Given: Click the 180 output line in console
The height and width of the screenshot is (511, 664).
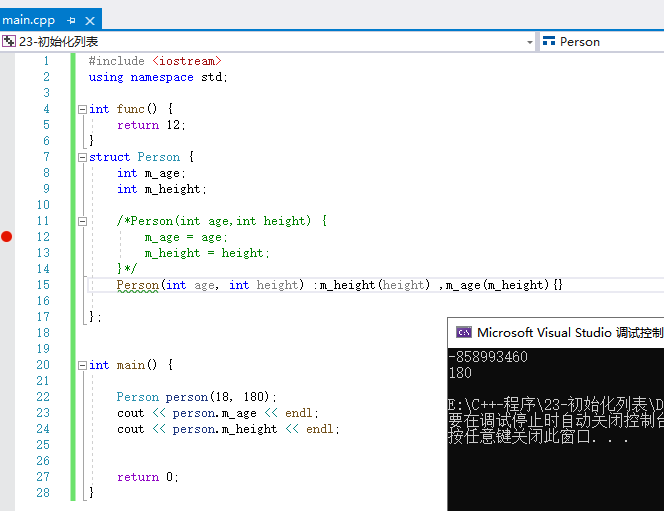Looking at the screenshot, I should click(460, 373).
